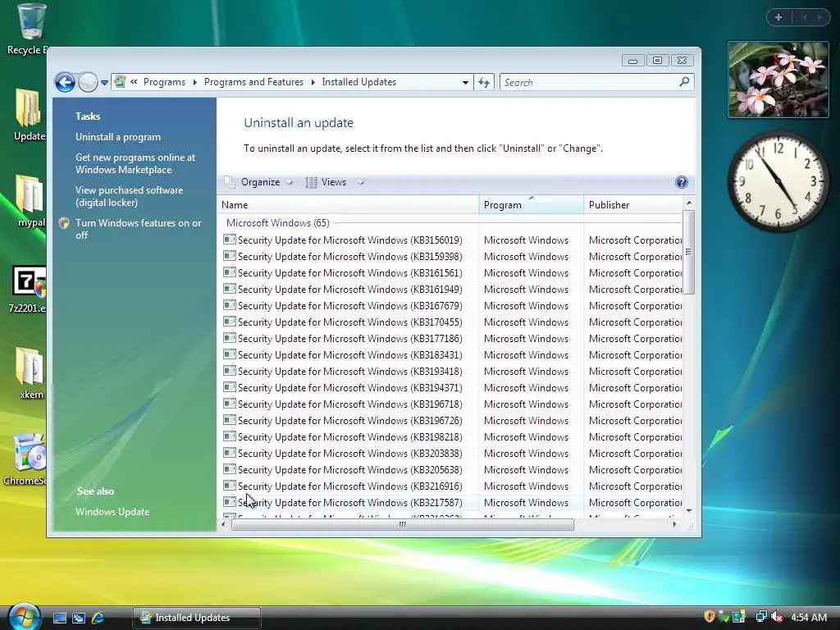This screenshot has width=840, height=630.
Task: Select Security Update KB3156019 row
Action: coord(452,240)
